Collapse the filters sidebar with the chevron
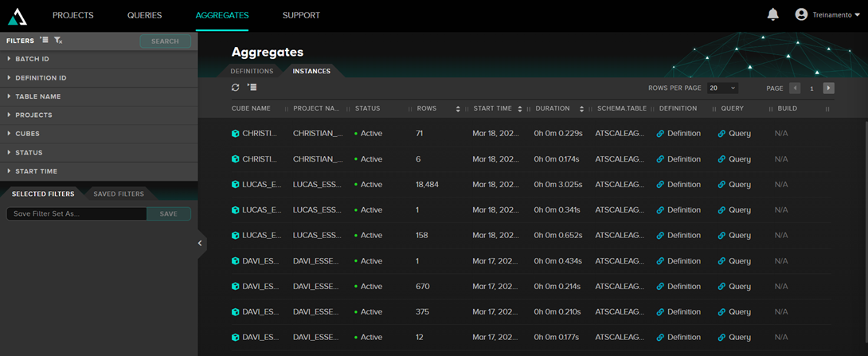The width and height of the screenshot is (868, 356). [x=200, y=243]
